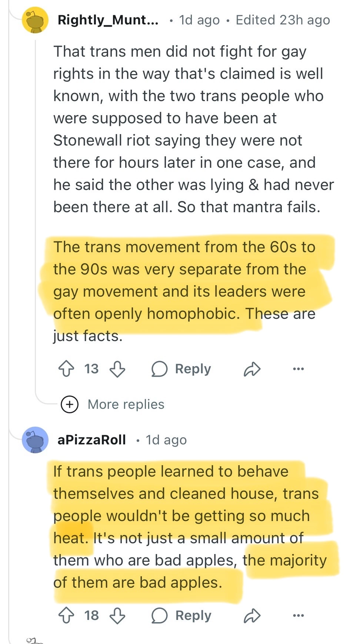Downvote the aPizzaRoll comment
The image size is (357, 644).
(117, 615)
